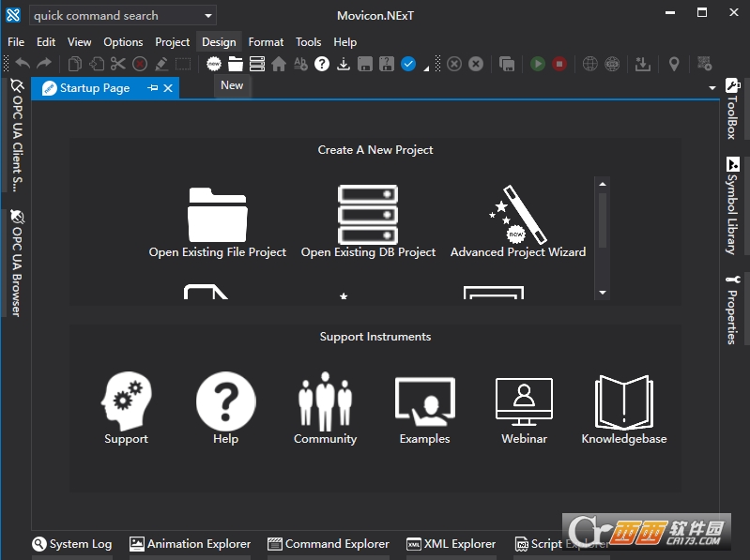Image resolution: width=750 pixels, height=560 pixels.
Task: Click the Ab text rename icon in toolbar
Action: tap(300, 64)
